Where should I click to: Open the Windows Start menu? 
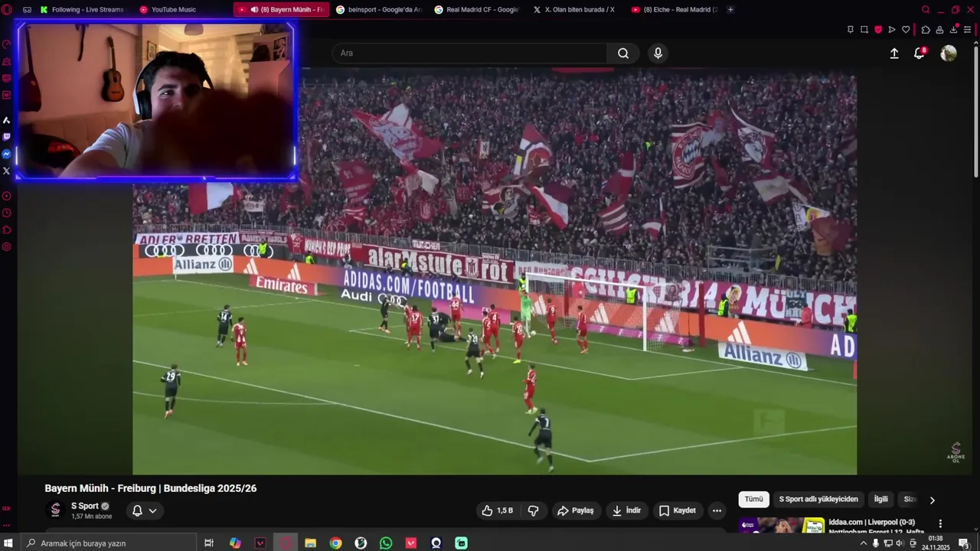pyautogui.click(x=9, y=543)
